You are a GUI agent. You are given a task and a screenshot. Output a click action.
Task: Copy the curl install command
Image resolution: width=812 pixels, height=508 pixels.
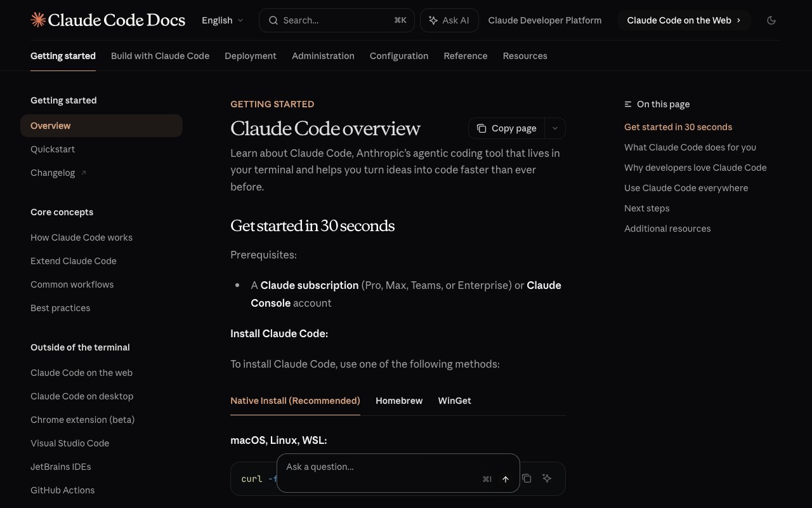coord(527,478)
